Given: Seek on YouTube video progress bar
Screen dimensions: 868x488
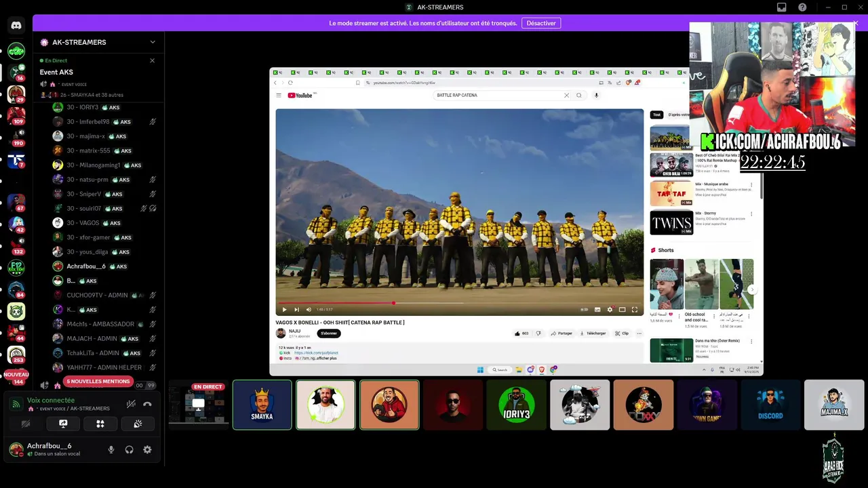Looking at the screenshot, I should [x=460, y=303].
